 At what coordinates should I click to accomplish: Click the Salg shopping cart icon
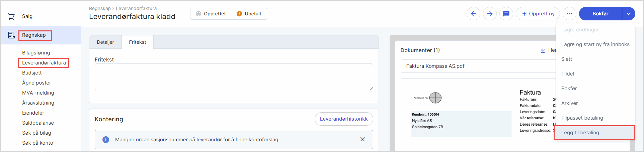[x=11, y=16]
